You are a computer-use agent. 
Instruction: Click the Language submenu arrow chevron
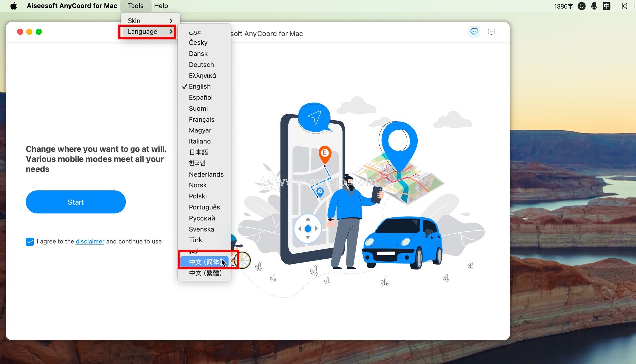pos(171,31)
